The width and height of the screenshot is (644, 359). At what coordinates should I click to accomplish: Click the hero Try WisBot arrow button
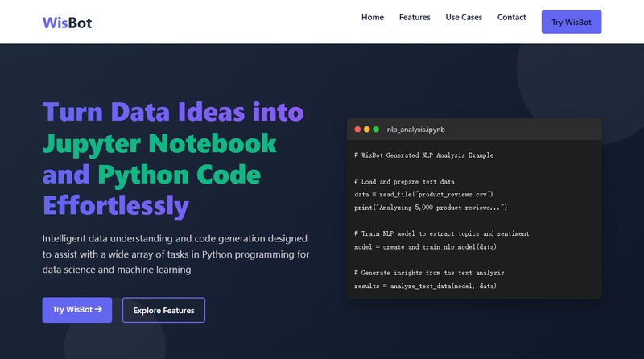77,310
